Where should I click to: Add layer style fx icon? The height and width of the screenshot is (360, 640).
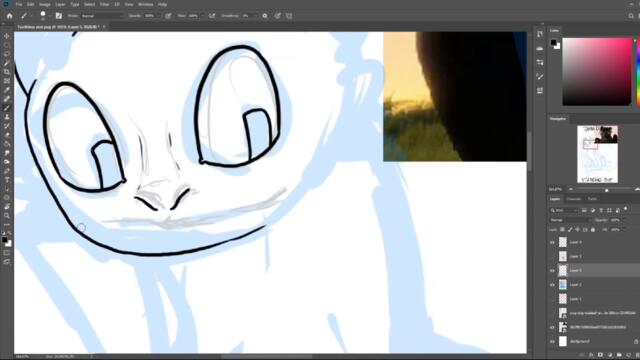591,355
